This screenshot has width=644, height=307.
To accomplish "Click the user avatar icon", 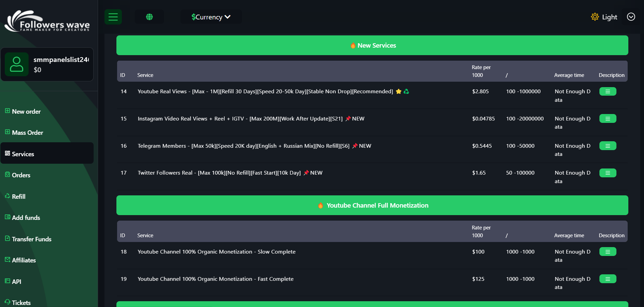I will [x=16, y=64].
